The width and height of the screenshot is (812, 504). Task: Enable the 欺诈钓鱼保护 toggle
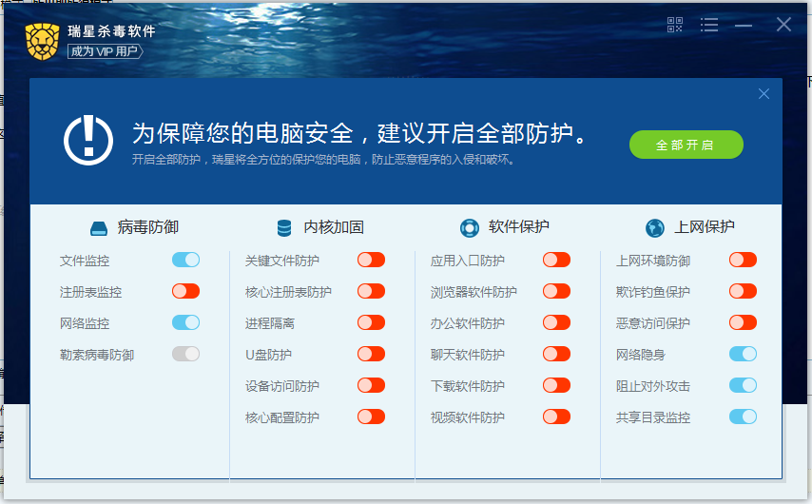click(x=744, y=291)
